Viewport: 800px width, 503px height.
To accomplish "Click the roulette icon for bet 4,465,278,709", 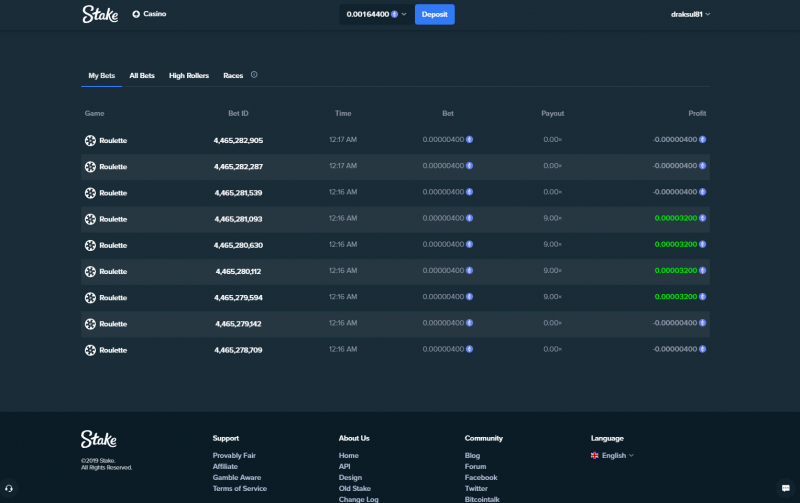I will point(90,350).
